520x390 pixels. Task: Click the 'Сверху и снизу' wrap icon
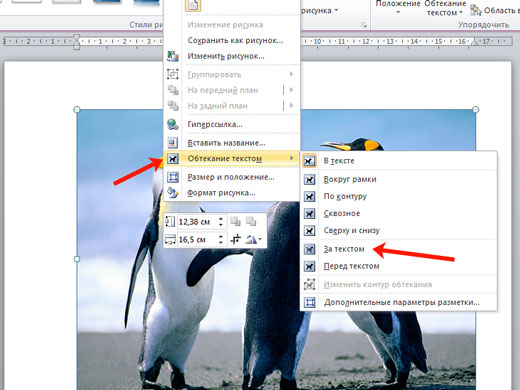click(x=309, y=231)
